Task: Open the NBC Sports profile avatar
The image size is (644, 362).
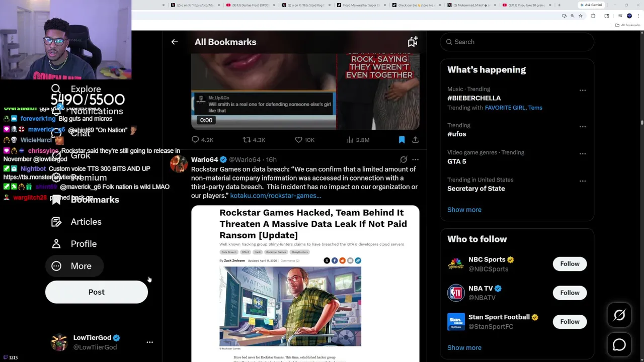Action: (456, 264)
